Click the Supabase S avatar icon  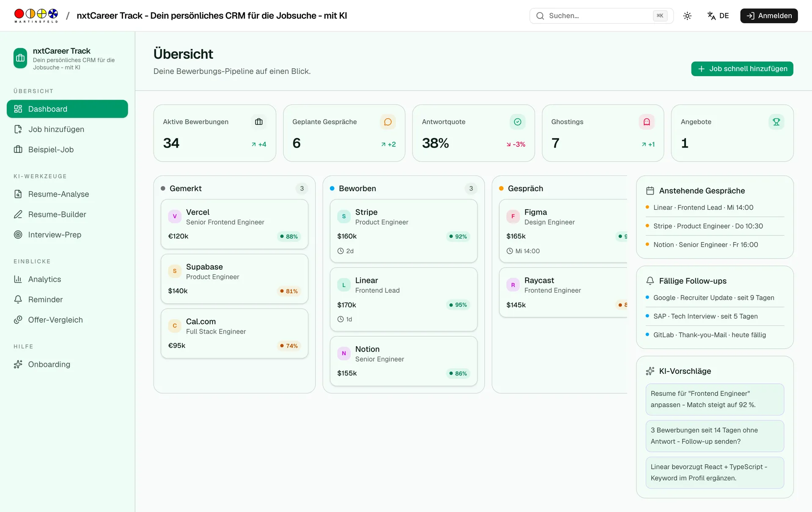pyautogui.click(x=175, y=271)
